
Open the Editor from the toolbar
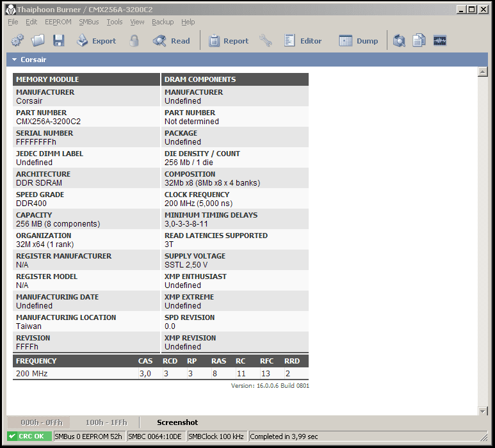(x=303, y=41)
